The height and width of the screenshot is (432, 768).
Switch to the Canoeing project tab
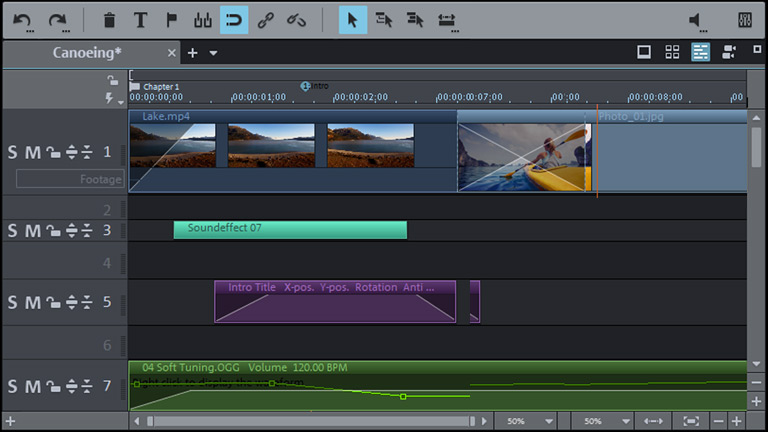[x=87, y=52]
